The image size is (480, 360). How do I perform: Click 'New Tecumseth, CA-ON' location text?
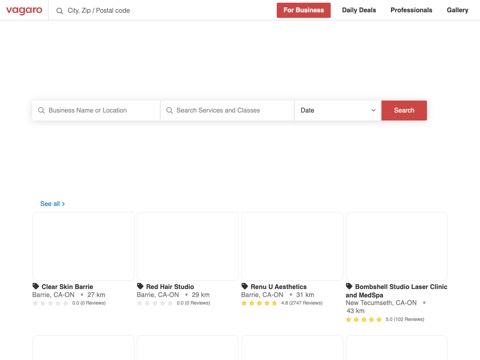pyautogui.click(x=381, y=303)
